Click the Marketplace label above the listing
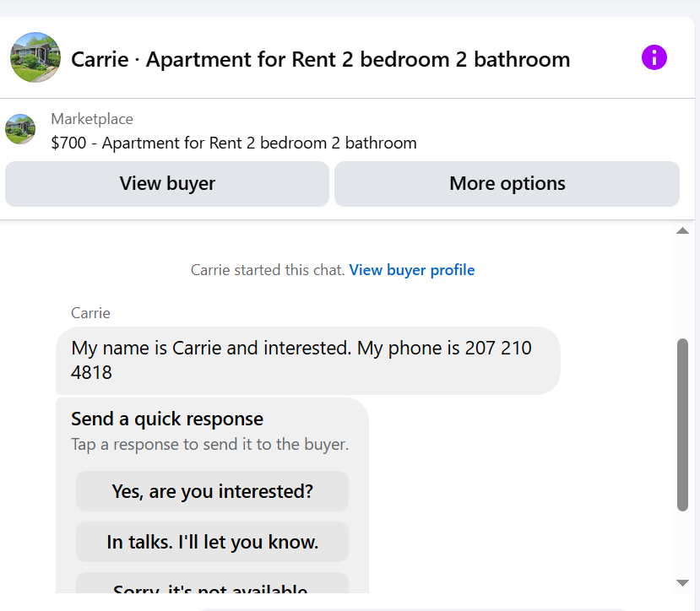This screenshot has width=700, height=611. pos(92,119)
